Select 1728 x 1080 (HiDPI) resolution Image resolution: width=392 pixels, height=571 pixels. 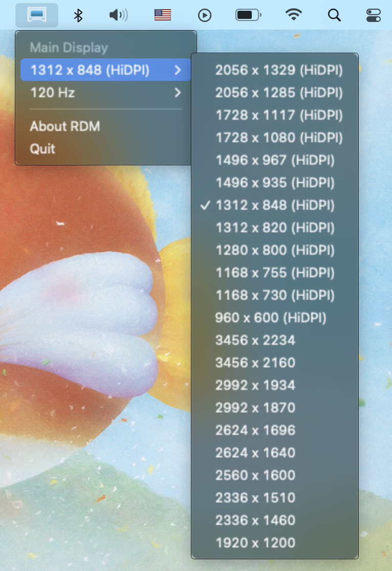pos(275,138)
